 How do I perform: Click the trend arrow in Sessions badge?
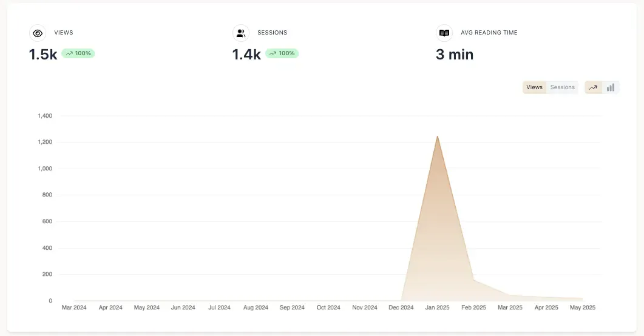[x=273, y=53]
